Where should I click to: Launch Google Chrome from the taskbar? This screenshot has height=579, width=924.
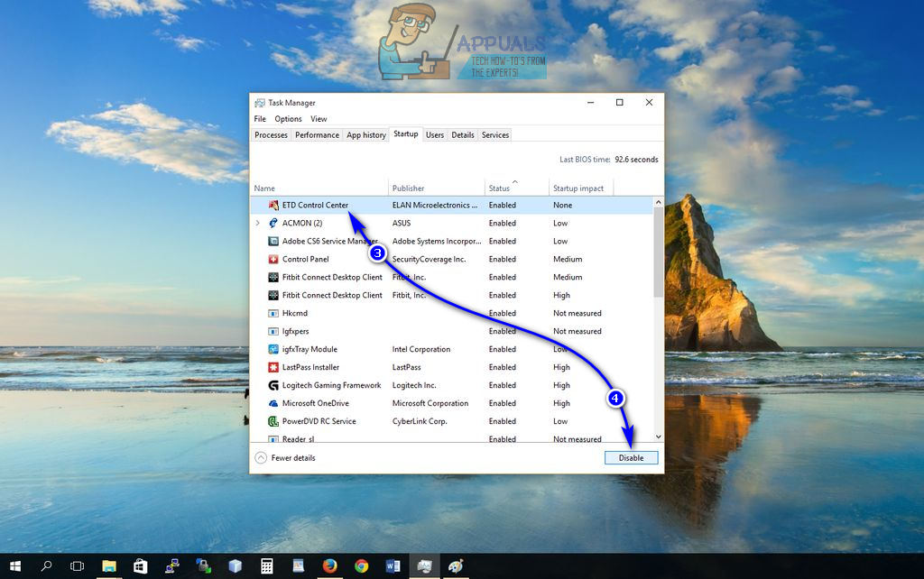click(x=362, y=566)
